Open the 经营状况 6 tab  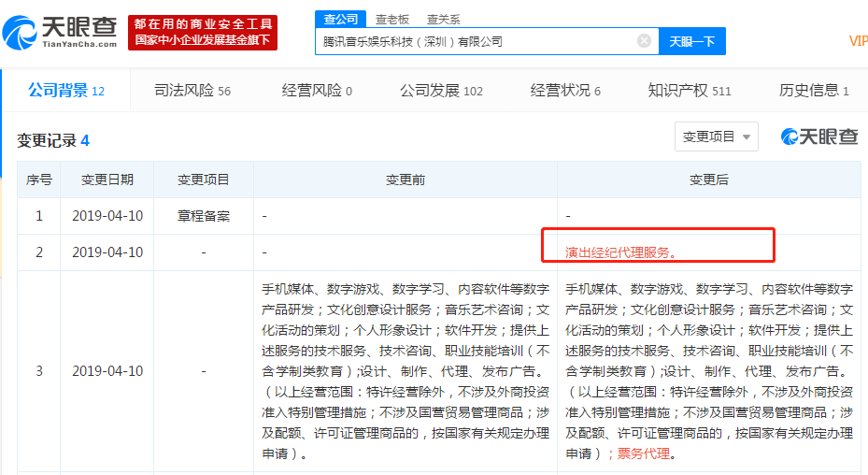pyautogui.click(x=565, y=91)
